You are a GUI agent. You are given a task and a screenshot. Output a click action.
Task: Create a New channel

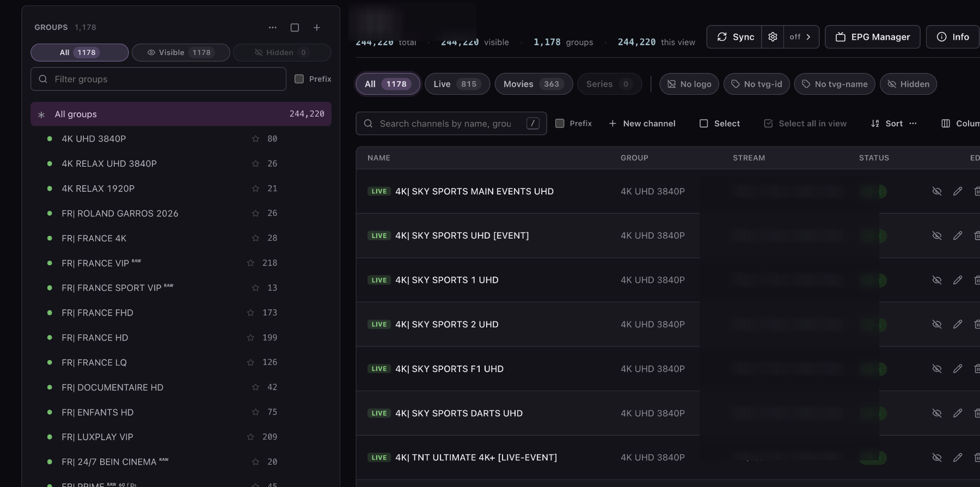pos(642,124)
